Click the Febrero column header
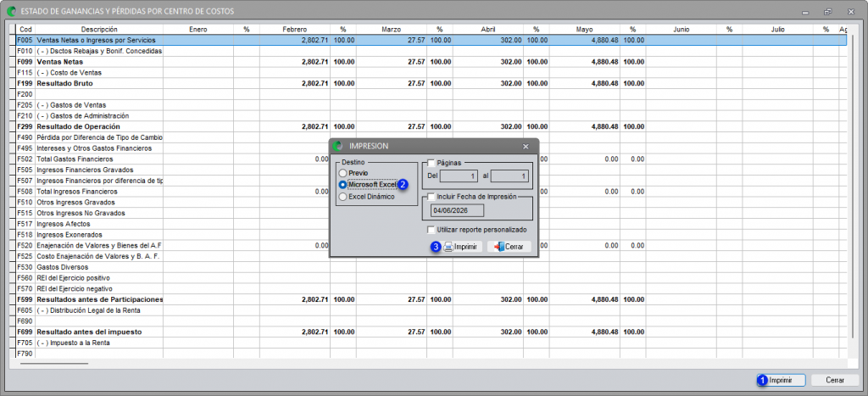868x396 pixels. click(x=294, y=30)
